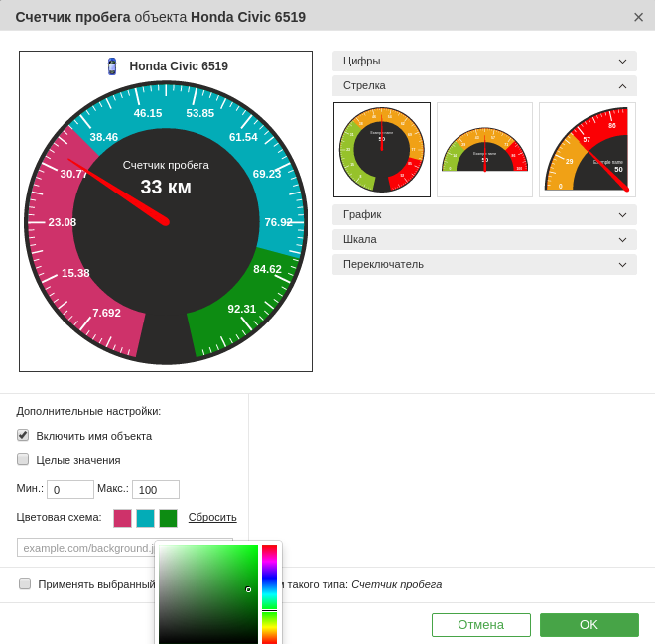Expand the Шкала section
Screen dimensions: 655x644
point(484,239)
